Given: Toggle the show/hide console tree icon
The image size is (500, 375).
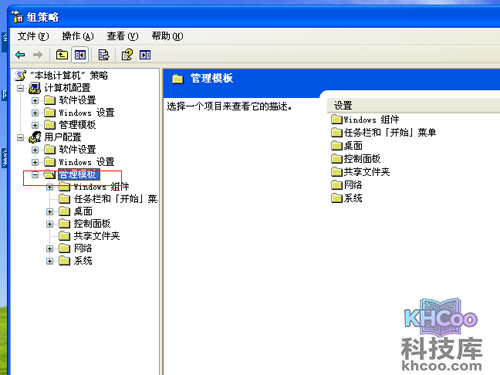Looking at the screenshot, I should [x=80, y=55].
